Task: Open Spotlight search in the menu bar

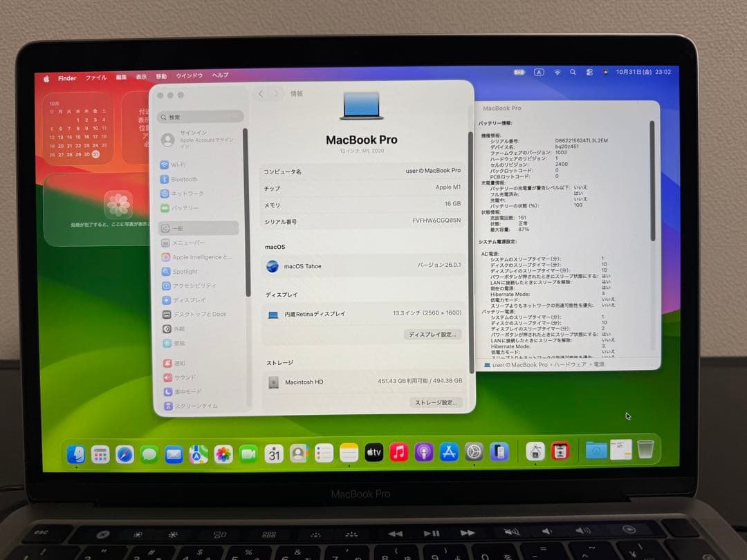Action: tap(572, 72)
